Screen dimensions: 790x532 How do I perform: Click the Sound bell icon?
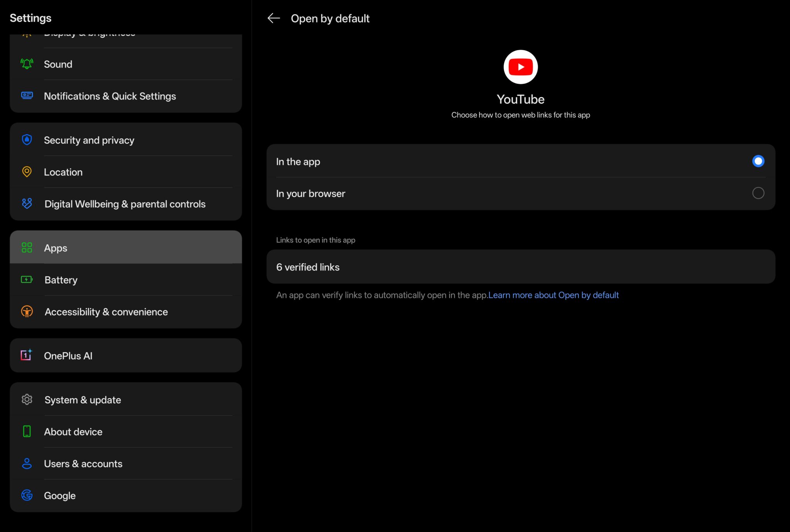pyautogui.click(x=27, y=64)
